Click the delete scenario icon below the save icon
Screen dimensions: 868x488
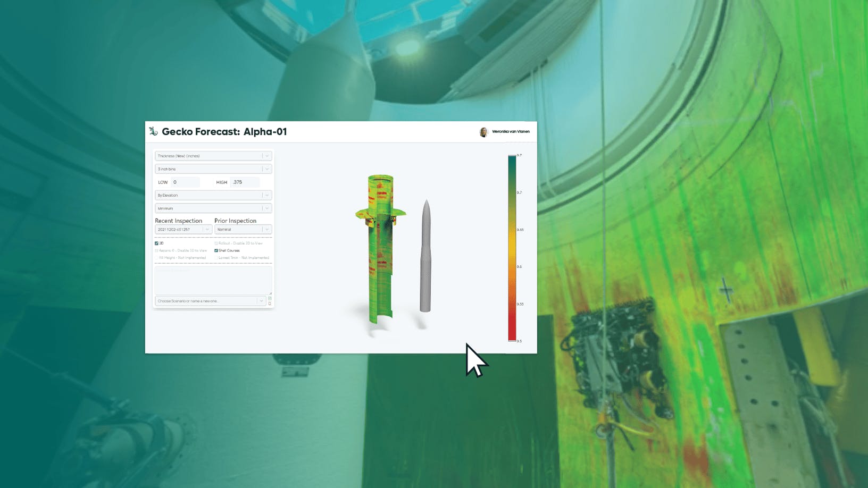[x=270, y=304]
